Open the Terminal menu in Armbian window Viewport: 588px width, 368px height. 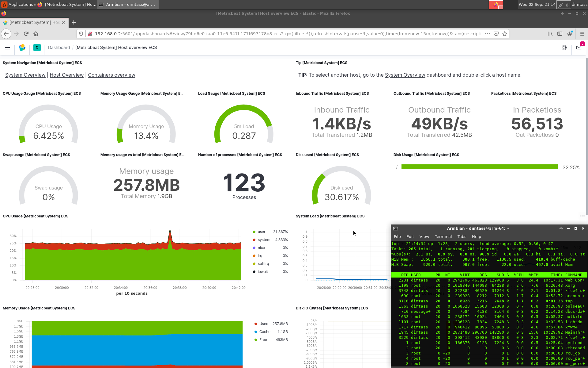click(443, 236)
